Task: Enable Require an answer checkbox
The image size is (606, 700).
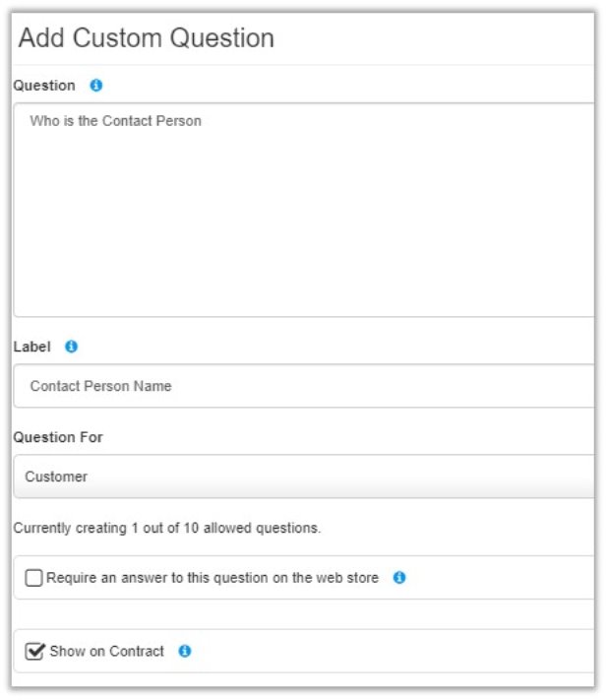Action: click(34, 579)
